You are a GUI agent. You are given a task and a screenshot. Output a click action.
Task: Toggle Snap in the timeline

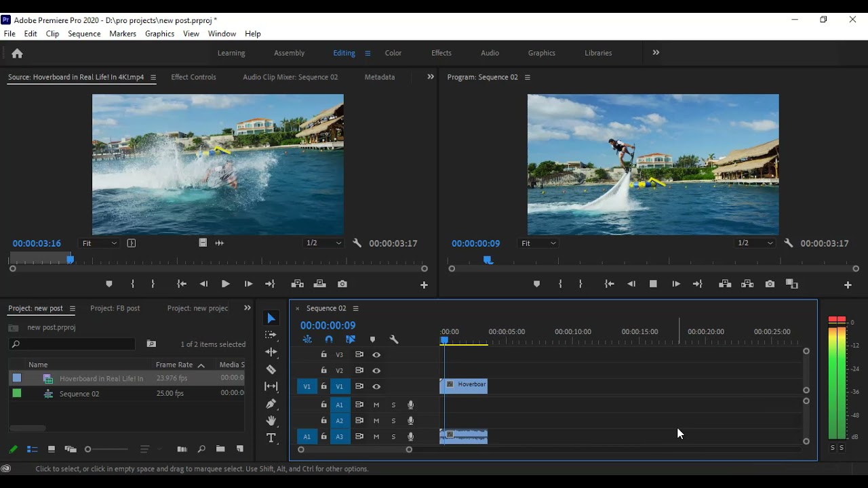[x=329, y=340]
